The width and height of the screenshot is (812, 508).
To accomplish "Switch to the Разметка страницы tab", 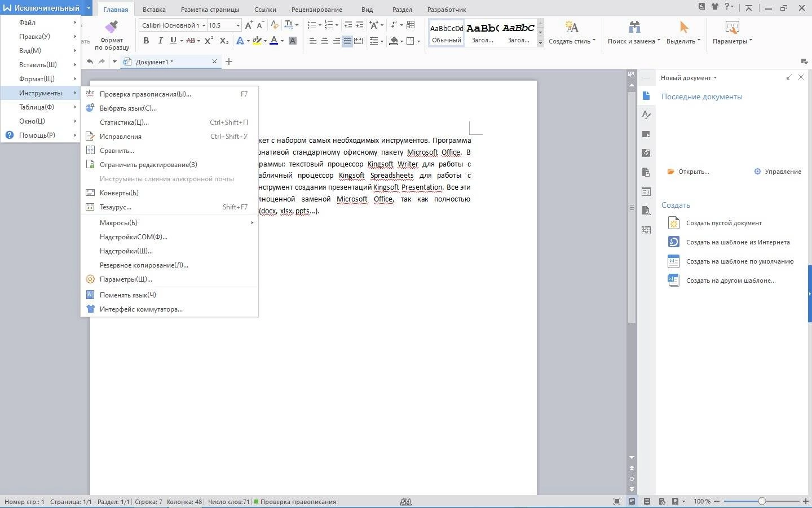I will pos(210,10).
